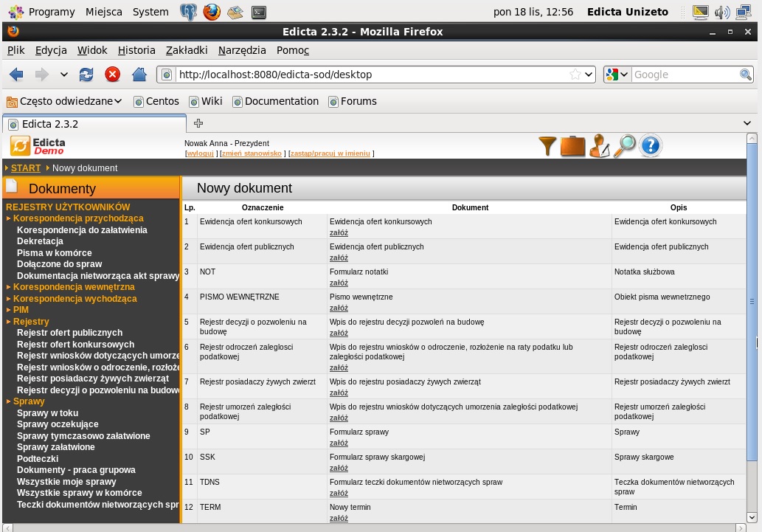Launch Firefox from the top panel
The image size is (762, 532).
click(212, 12)
